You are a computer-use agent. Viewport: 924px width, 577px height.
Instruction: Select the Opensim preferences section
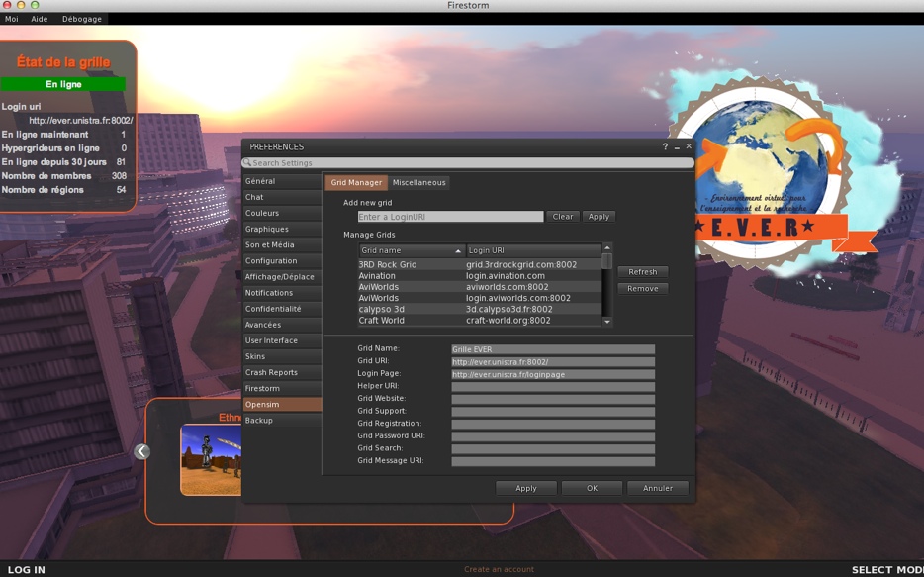click(x=282, y=405)
